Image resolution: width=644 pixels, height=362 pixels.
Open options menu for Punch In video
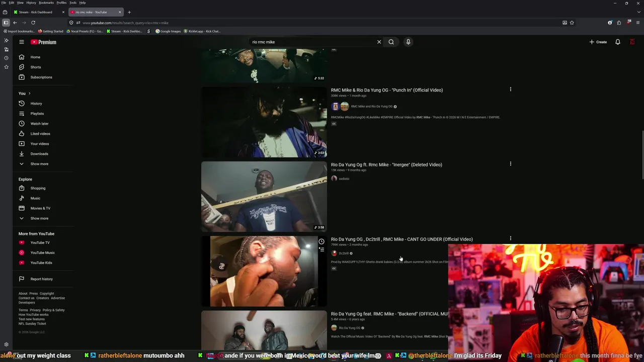coord(510,89)
